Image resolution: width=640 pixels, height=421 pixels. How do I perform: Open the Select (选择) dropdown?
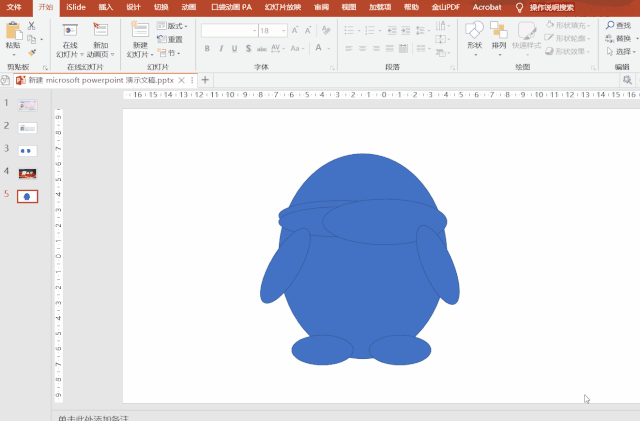[621, 51]
